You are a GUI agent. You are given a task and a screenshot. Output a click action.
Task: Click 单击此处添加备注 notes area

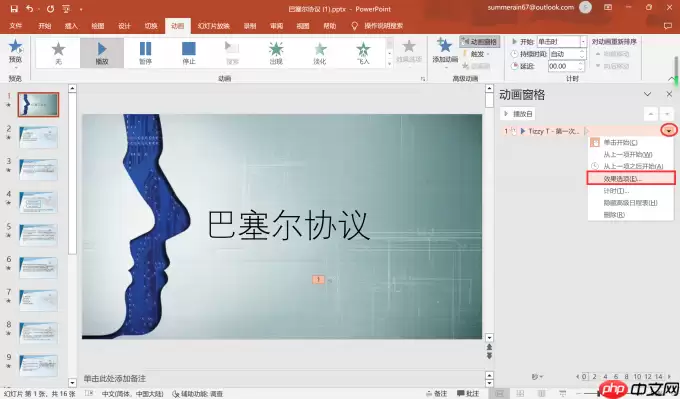114,379
